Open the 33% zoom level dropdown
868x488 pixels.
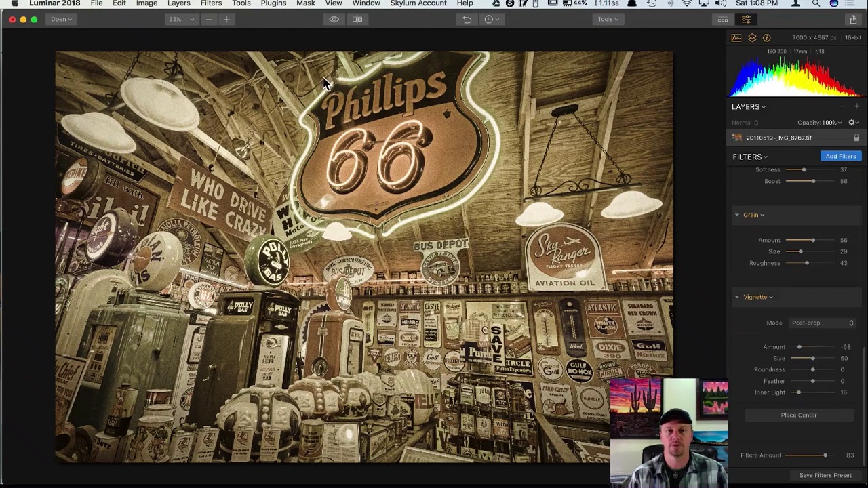[x=181, y=19]
